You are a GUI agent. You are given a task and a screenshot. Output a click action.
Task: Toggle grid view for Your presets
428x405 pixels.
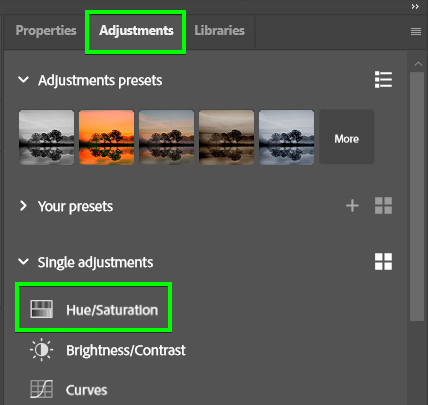[x=383, y=205]
